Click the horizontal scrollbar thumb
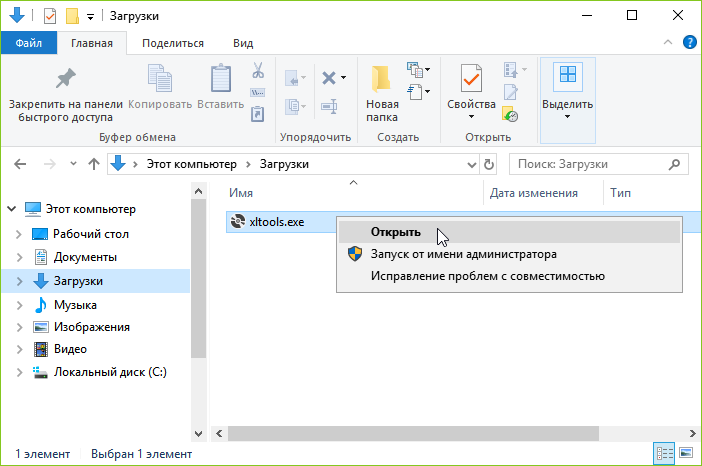The width and height of the screenshot is (702, 466). pyautogui.click(x=413, y=433)
